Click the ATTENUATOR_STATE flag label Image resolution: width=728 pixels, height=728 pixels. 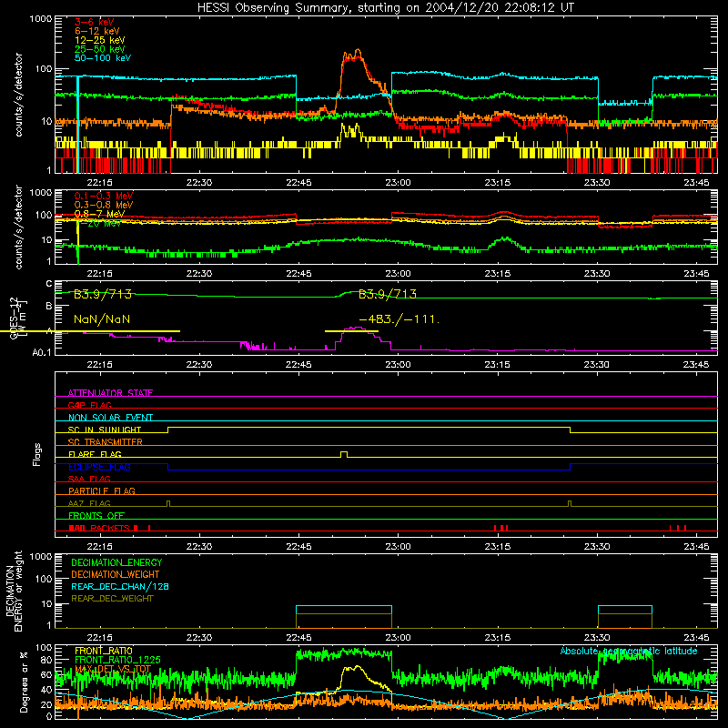click(x=110, y=393)
